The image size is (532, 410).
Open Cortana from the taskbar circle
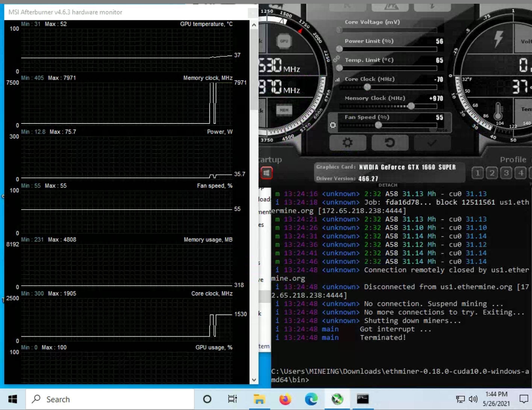click(x=207, y=399)
